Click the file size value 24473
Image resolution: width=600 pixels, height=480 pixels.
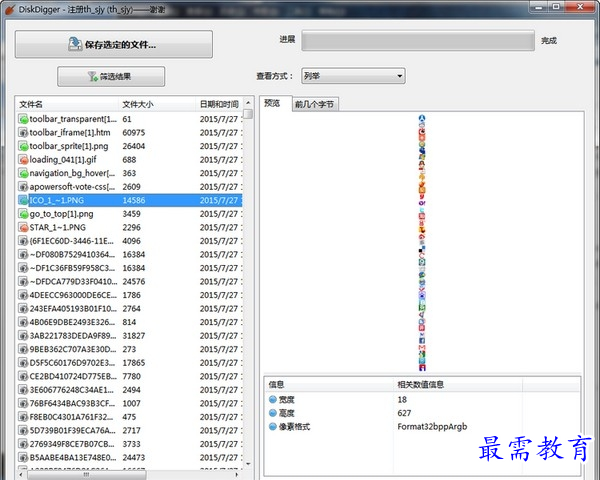134,457
